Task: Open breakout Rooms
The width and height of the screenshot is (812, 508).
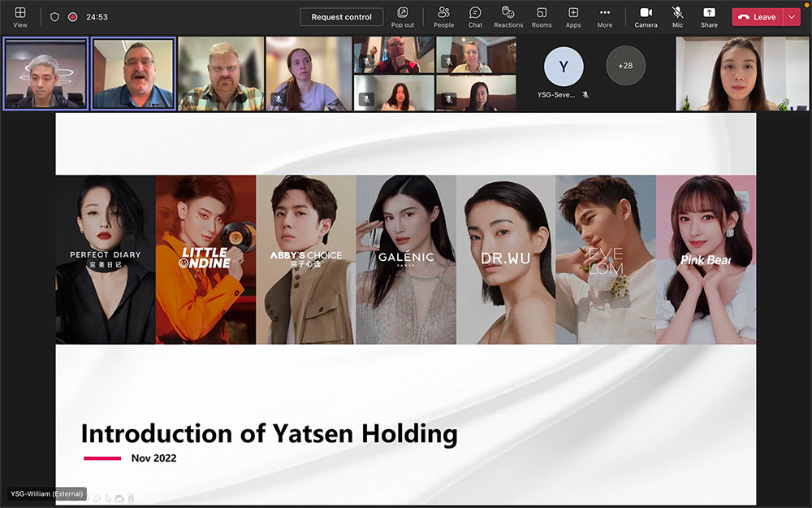Action: [x=542, y=16]
